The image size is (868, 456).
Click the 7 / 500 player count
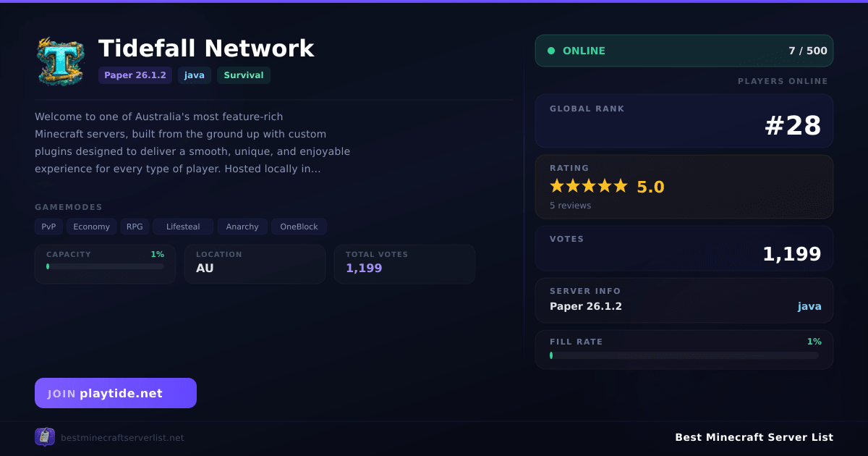click(x=808, y=51)
